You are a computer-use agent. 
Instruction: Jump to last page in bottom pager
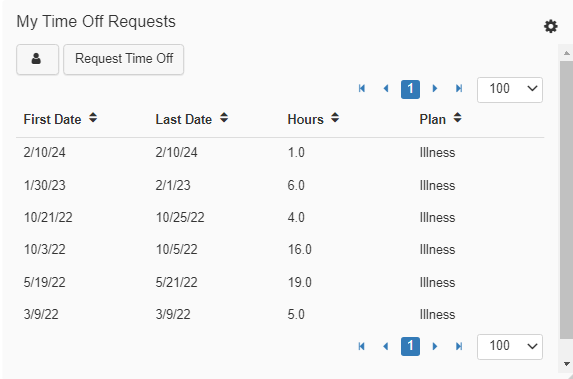[x=459, y=346]
